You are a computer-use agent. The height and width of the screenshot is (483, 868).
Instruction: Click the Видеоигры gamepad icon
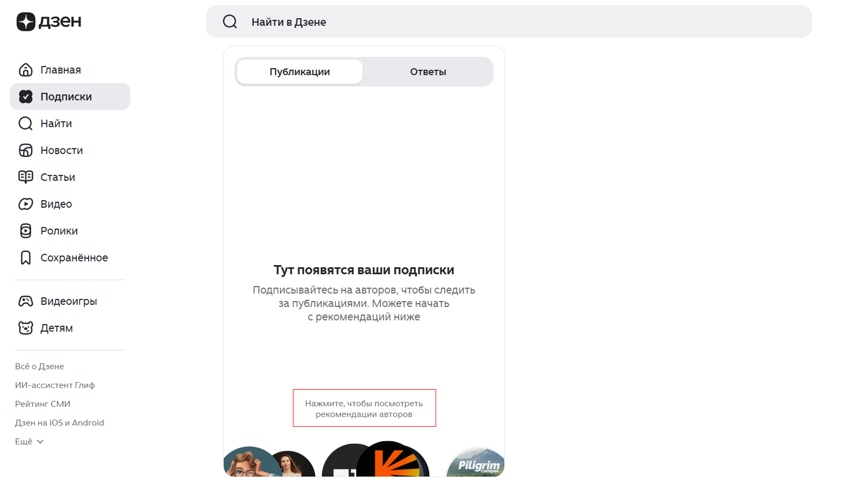pyautogui.click(x=26, y=301)
